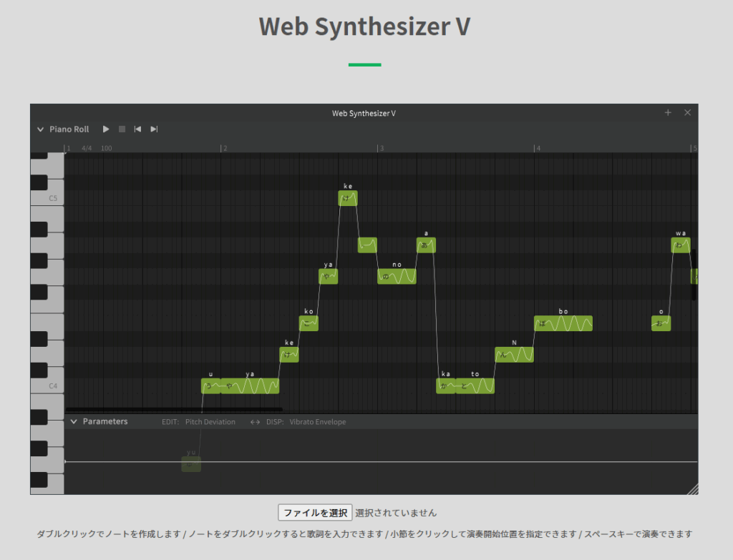
Task: Select the 'ka' note at C4
Action: pos(445,386)
